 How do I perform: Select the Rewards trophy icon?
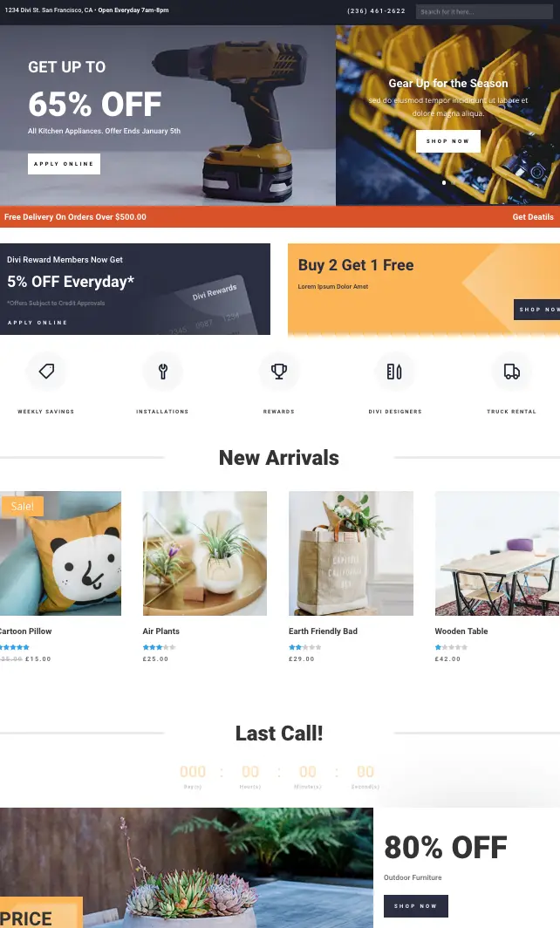279,371
